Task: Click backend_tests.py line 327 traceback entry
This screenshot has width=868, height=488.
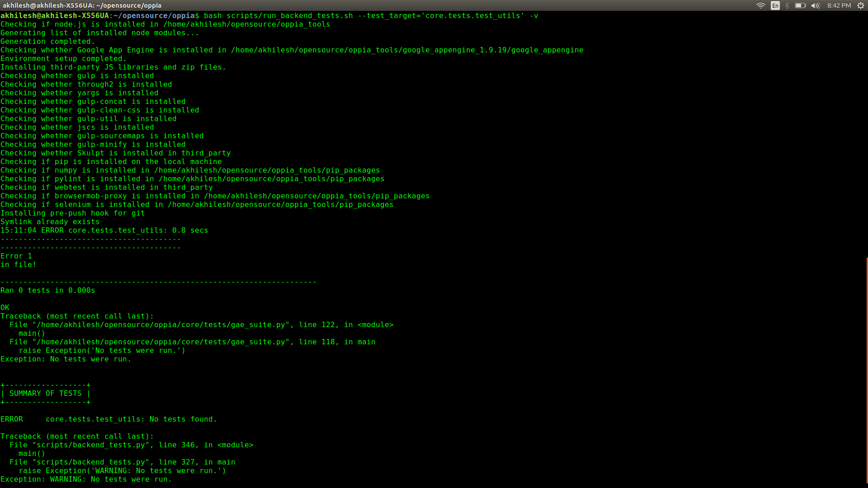Action: tap(123, 462)
